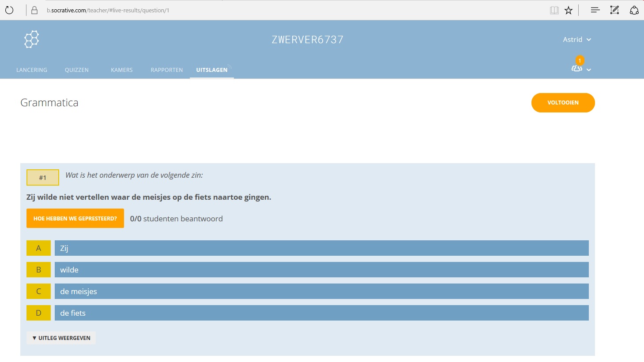
Task: Click the padlock site security icon
Action: point(34,10)
